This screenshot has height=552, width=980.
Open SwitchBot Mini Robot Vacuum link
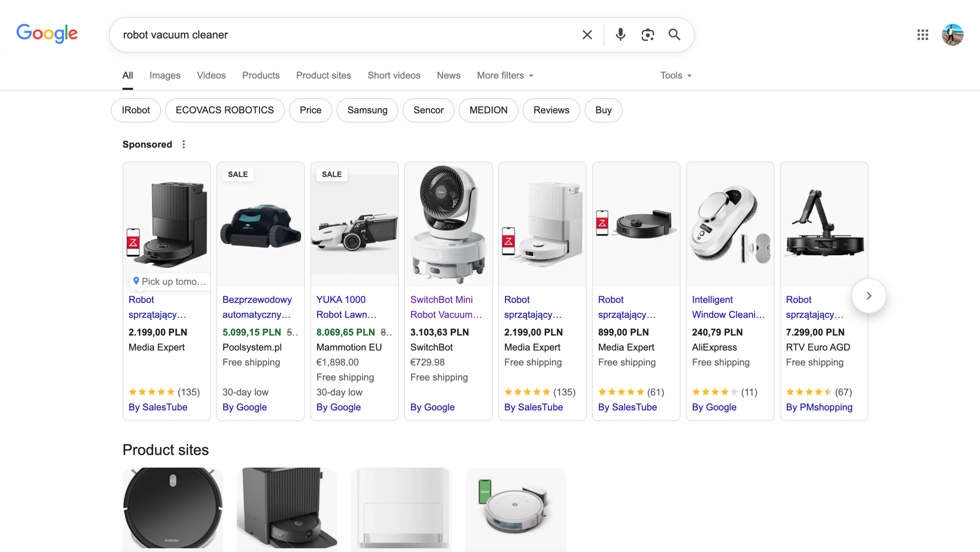pos(446,307)
